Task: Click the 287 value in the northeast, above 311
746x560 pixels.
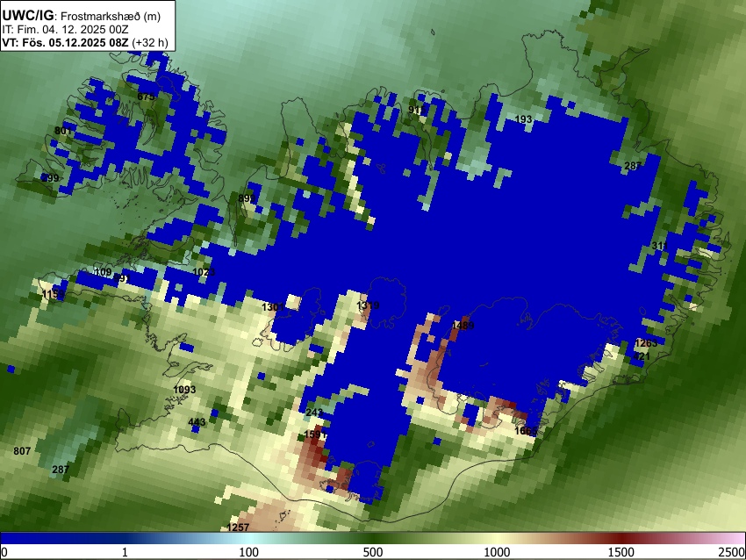Action: pos(633,166)
